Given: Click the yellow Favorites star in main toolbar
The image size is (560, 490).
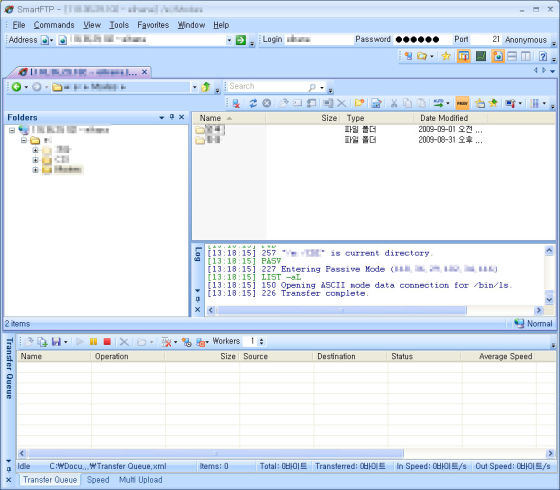Looking at the screenshot, I should coord(446,56).
